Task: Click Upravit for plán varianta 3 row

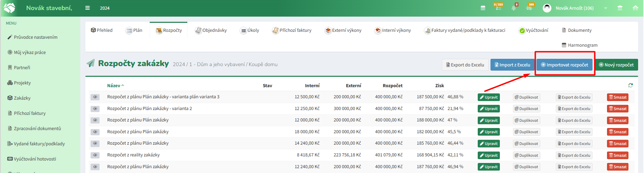Action: tap(488, 97)
